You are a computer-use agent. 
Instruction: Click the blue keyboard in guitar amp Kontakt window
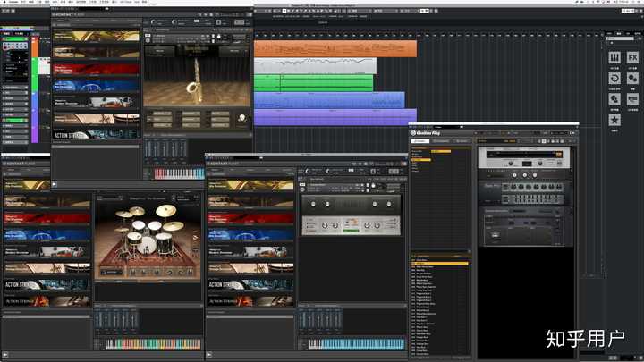click(357, 344)
